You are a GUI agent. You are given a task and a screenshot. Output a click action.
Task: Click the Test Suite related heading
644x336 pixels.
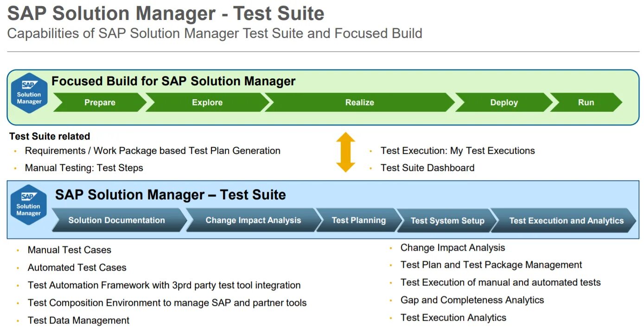tap(50, 136)
